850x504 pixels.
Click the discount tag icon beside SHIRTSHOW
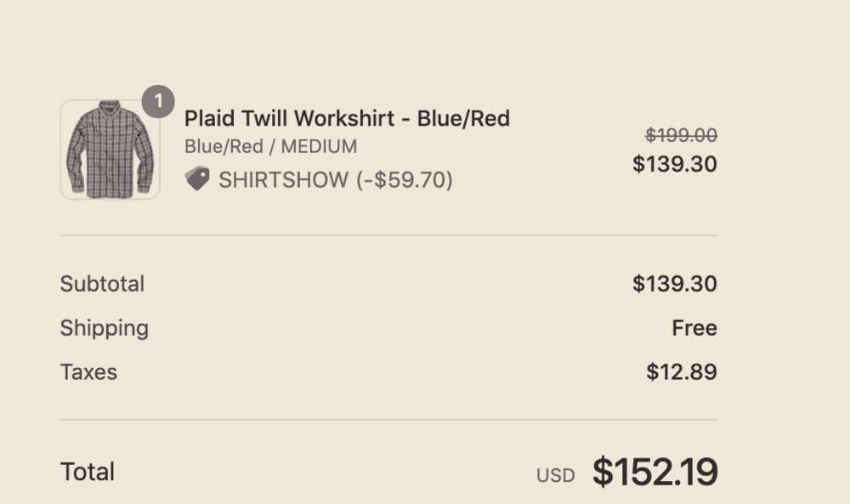pos(197,178)
